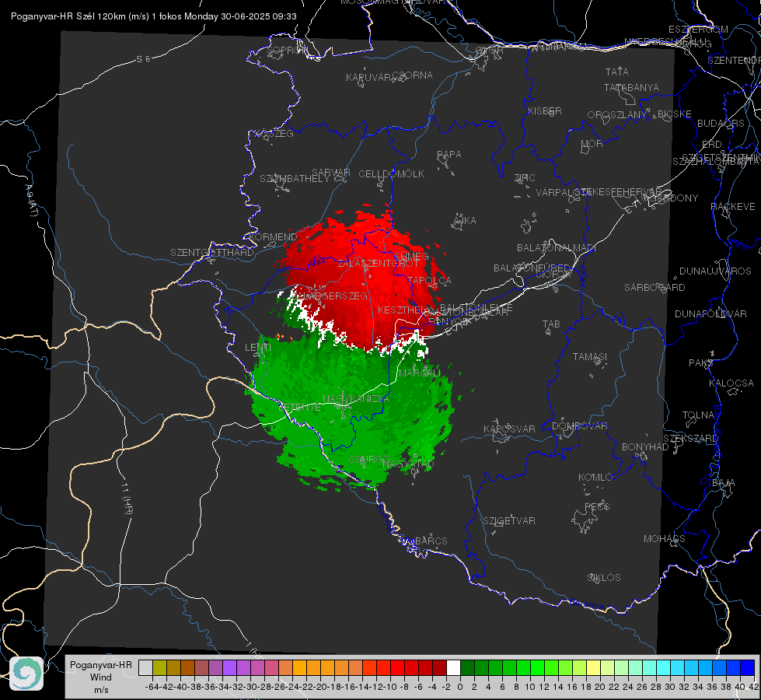Click the BAJA city label
The height and width of the screenshot is (700, 761).
[724, 483]
